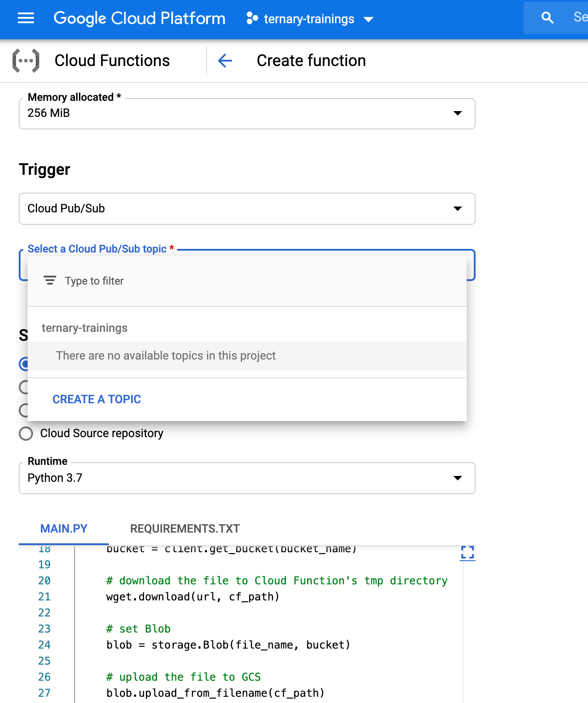Image resolution: width=588 pixels, height=703 pixels.
Task: Click the filter lines icon
Action: point(50,281)
